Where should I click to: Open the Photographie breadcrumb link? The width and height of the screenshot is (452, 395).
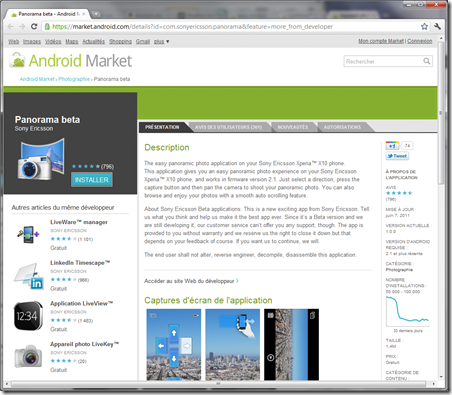tap(74, 79)
